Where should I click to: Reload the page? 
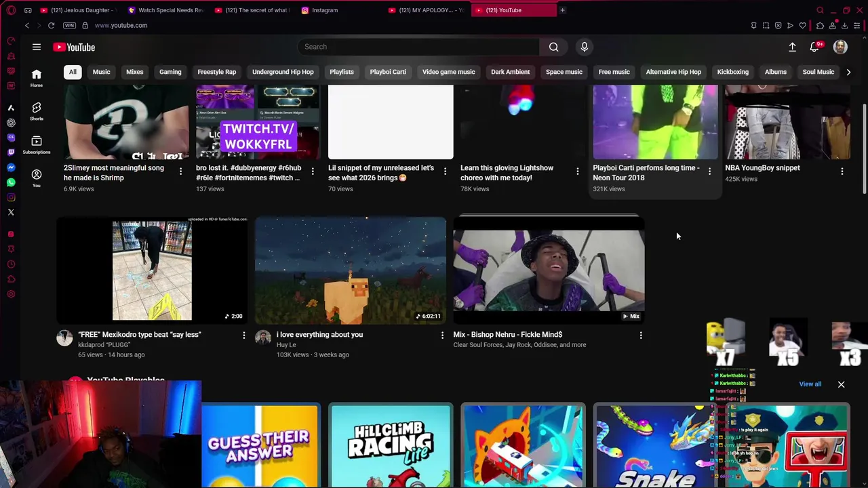pos(51,25)
